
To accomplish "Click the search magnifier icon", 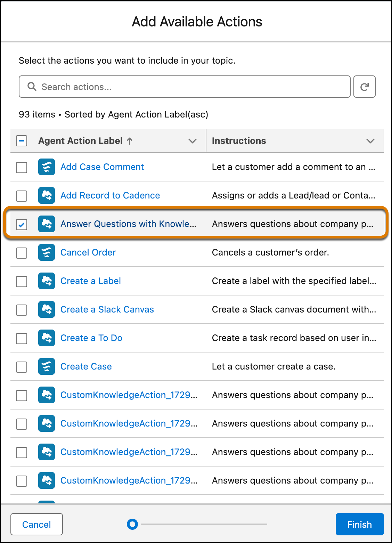I will 32,87.
